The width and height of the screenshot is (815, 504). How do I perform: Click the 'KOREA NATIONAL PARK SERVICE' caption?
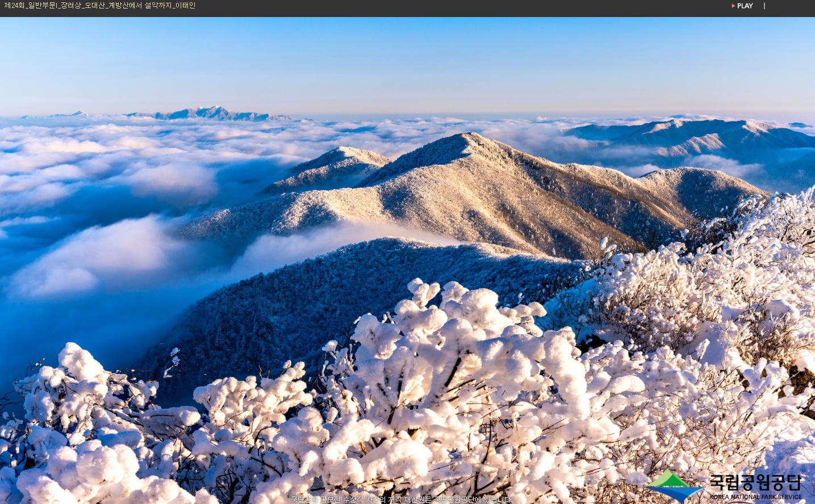tap(755, 497)
